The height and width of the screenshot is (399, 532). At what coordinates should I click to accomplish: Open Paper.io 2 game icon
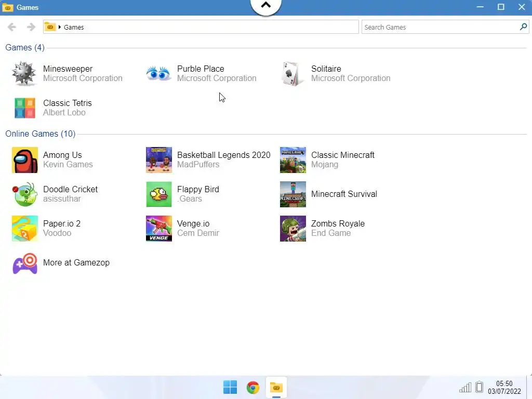coord(25,229)
